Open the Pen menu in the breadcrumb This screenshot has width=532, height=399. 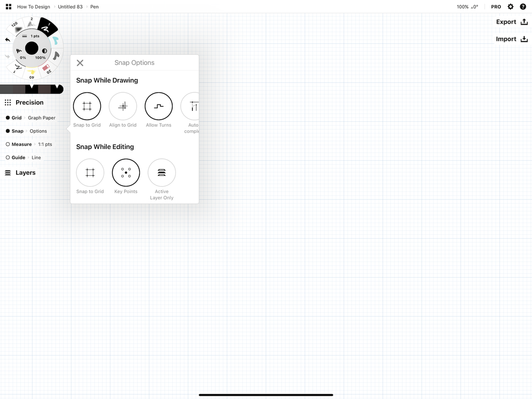click(x=94, y=6)
